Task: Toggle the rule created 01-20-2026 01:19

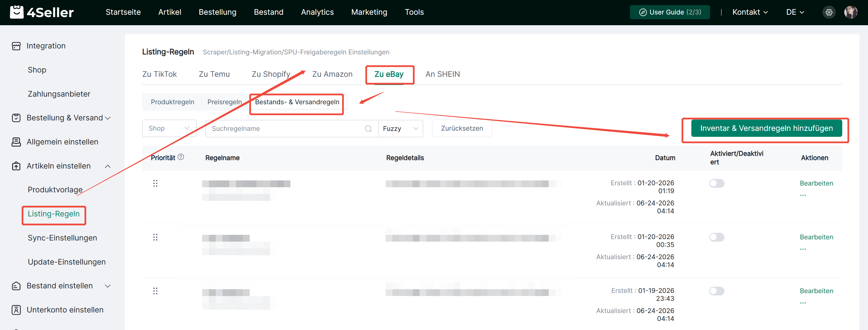Action: point(716,183)
